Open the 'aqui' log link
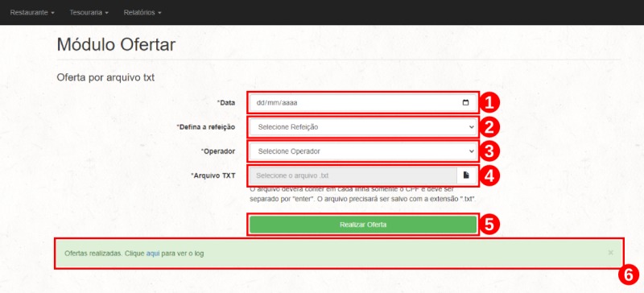The height and width of the screenshot is (293, 644). click(x=153, y=253)
